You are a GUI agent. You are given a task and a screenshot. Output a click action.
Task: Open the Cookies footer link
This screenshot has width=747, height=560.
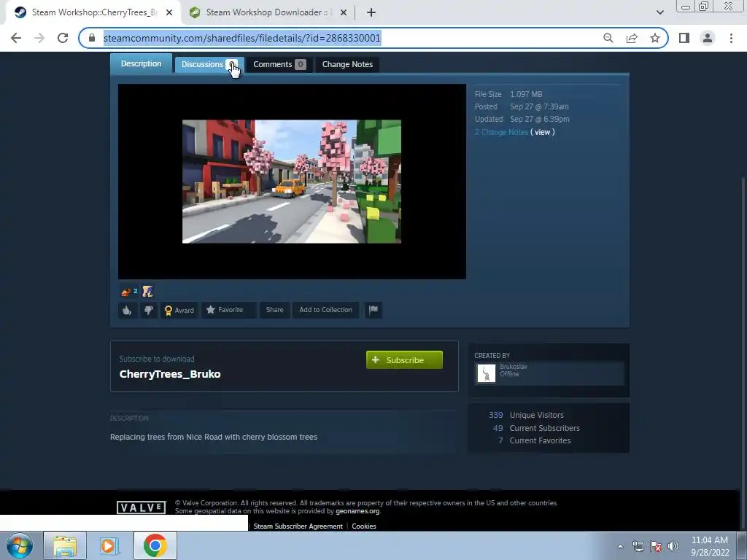tap(364, 526)
